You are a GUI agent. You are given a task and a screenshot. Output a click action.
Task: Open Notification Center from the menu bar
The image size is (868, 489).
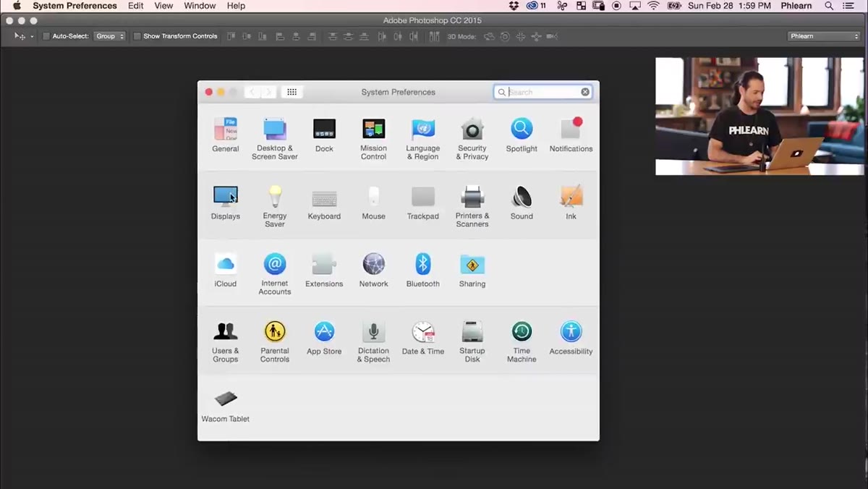[848, 6]
